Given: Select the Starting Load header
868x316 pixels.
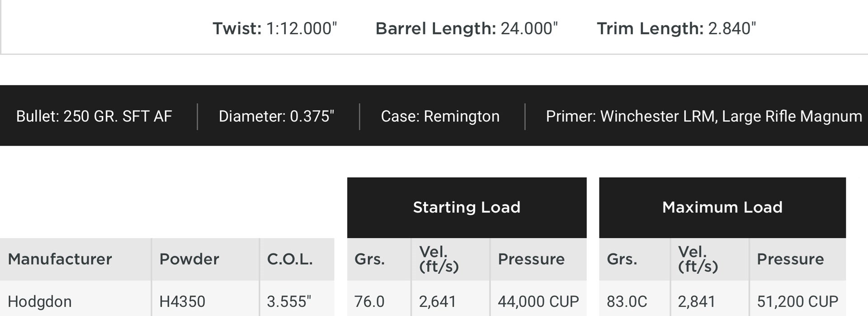Looking at the screenshot, I should pyautogui.click(x=467, y=208).
